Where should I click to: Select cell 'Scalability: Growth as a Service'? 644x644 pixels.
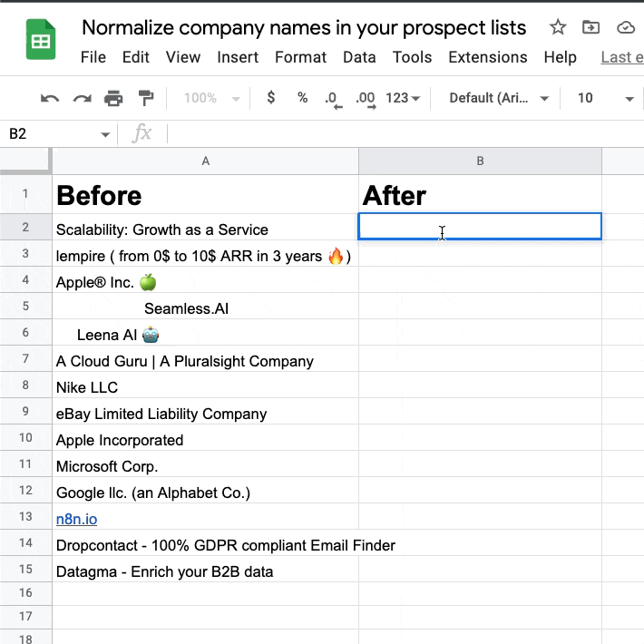(x=205, y=227)
